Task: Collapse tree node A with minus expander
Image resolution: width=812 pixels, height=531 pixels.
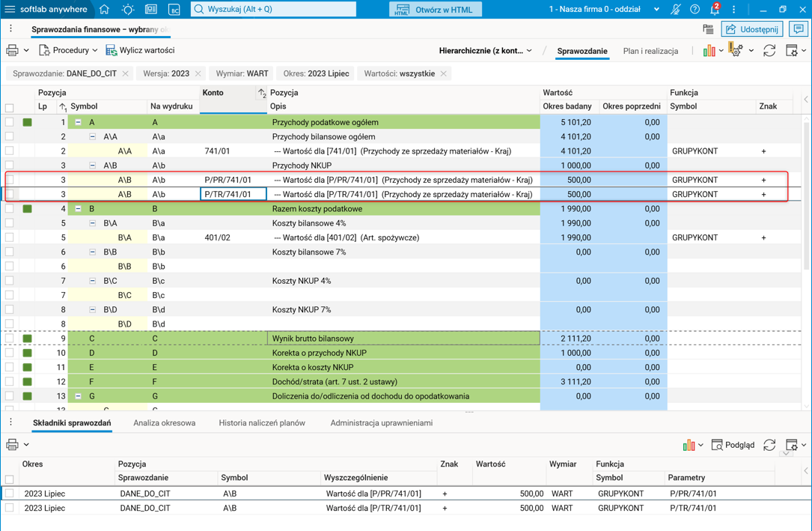Action: (x=79, y=121)
